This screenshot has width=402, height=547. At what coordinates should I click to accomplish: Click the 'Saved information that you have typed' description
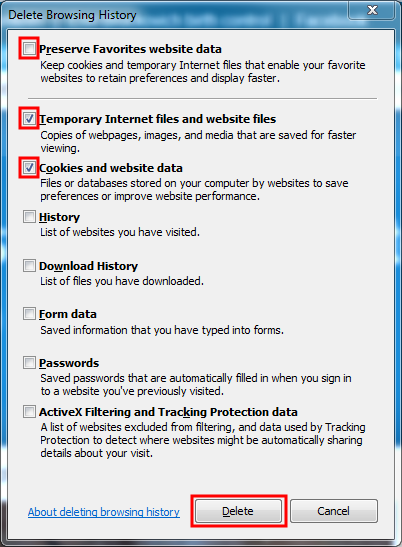tap(162, 330)
